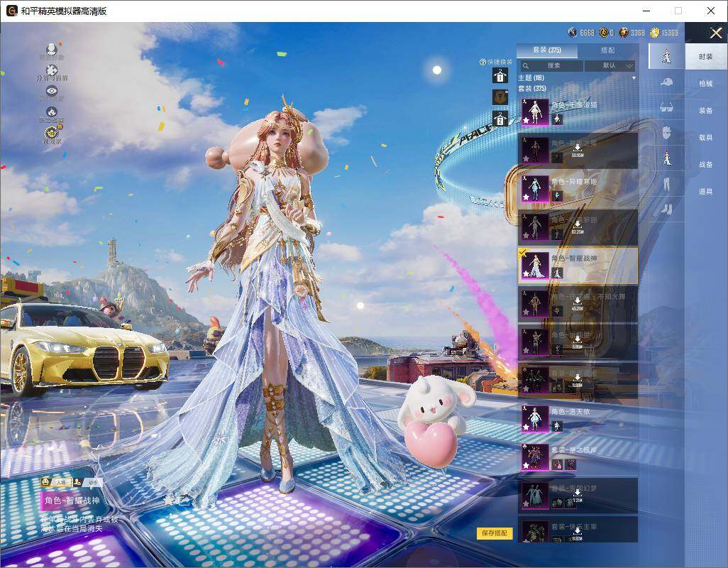Select outfit 角色-异瞳茉姬
The height and width of the screenshot is (568, 728).
pyautogui.click(x=578, y=189)
